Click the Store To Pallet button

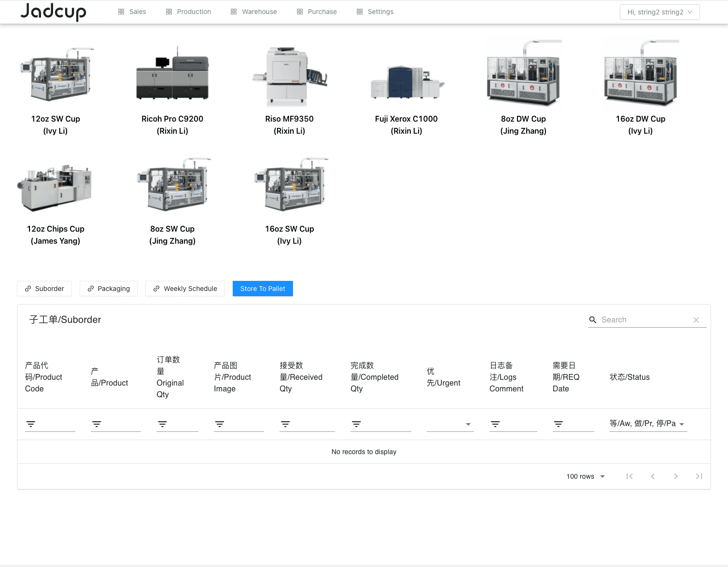pos(263,289)
